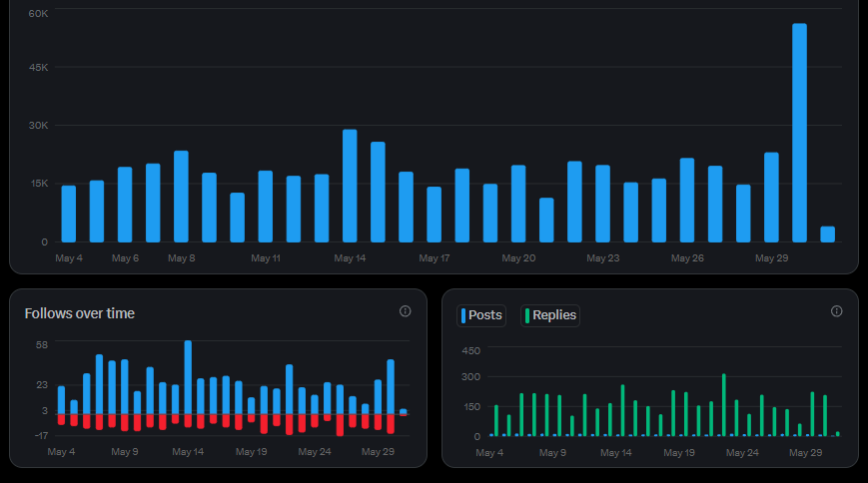Image resolution: width=868 pixels, height=483 pixels.
Task: Click the "45K" axis label
Action: 38,68
